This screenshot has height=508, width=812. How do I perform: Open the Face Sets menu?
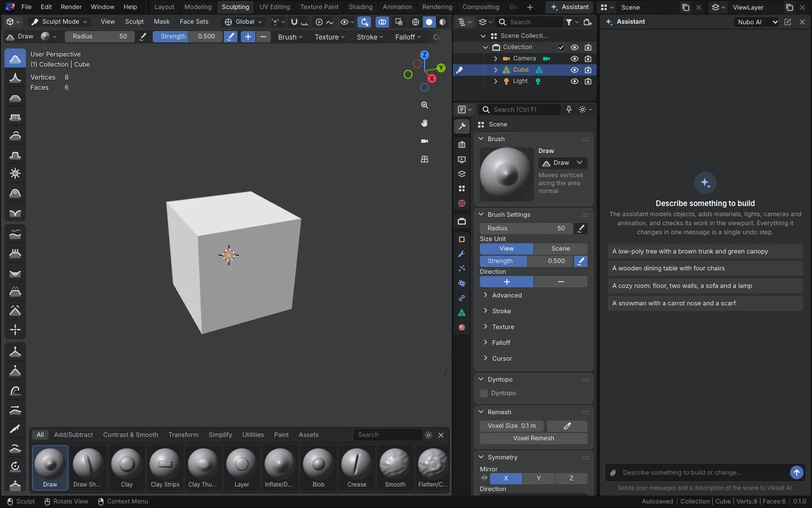tap(194, 21)
